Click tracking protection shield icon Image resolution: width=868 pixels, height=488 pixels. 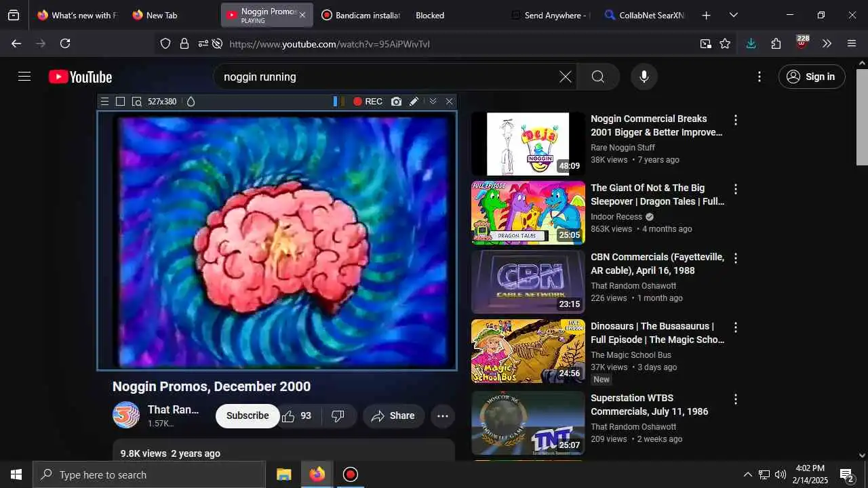tap(165, 43)
